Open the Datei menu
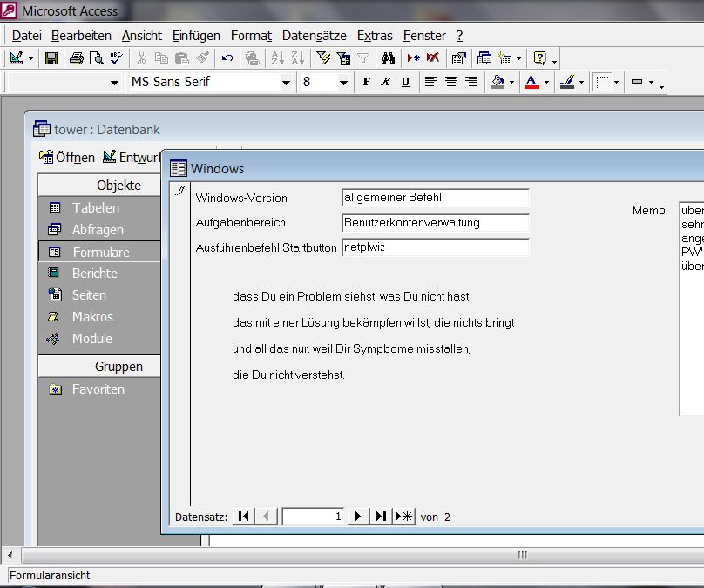 tap(26, 36)
